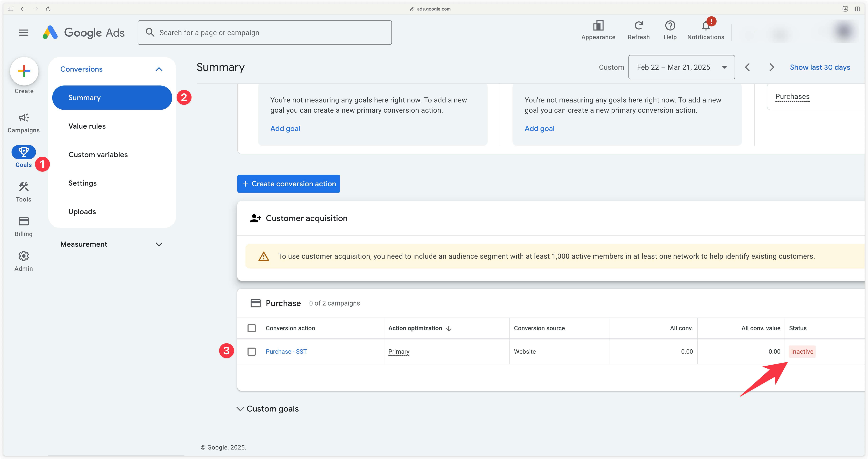Go to previous date range
The image size is (868, 459).
pos(747,67)
